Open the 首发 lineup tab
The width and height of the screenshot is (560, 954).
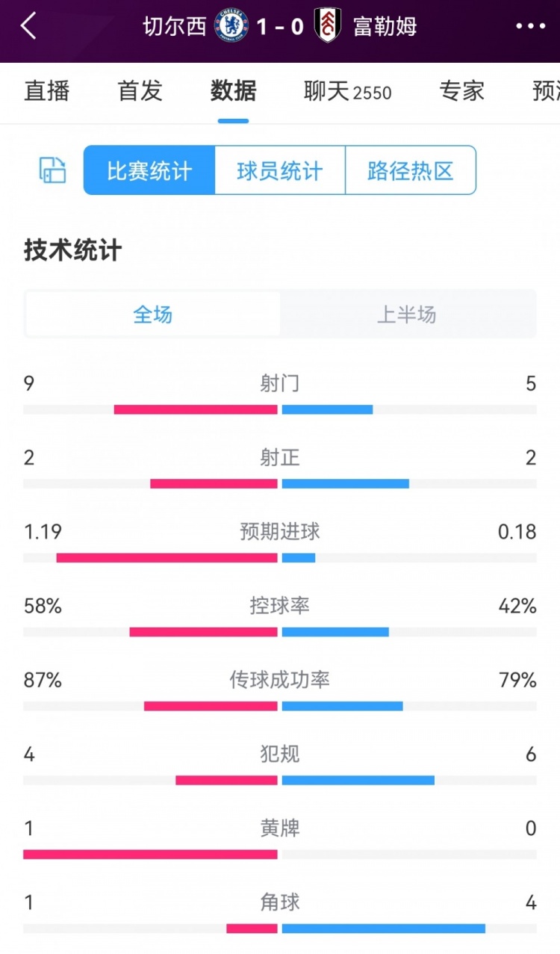140,91
